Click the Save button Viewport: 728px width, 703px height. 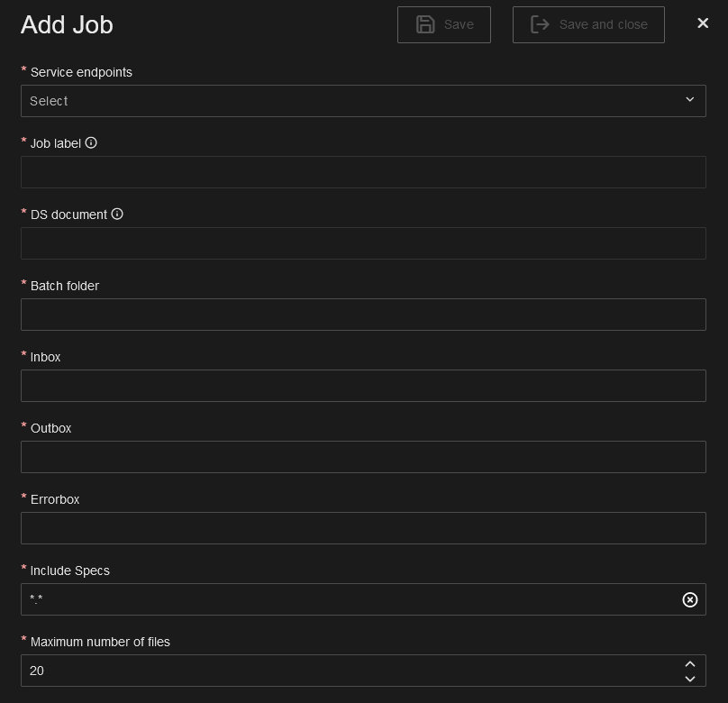pyautogui.click(x=444, y=25)
